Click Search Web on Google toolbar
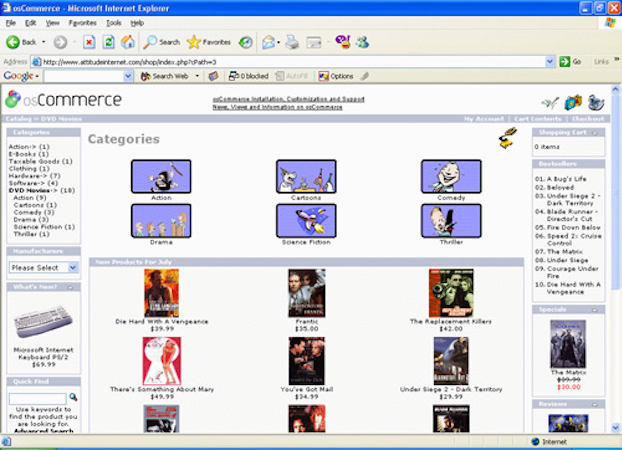 165,76
